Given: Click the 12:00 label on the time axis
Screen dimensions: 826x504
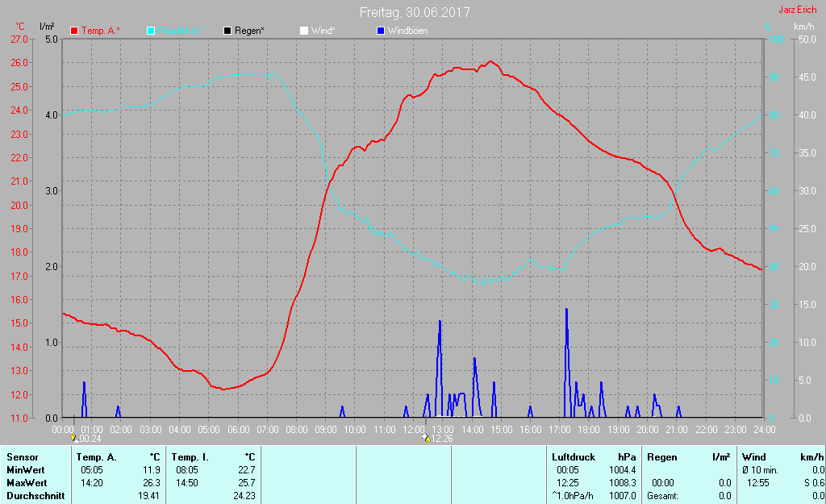Looking at the screenshot, I should click(413, 430).
